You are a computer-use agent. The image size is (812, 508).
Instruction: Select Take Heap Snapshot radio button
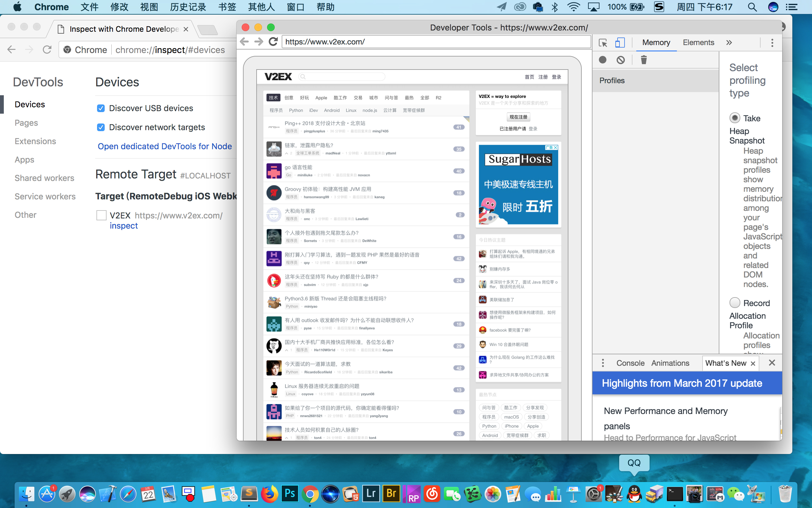pyautogui.click(x=735, y=118)
